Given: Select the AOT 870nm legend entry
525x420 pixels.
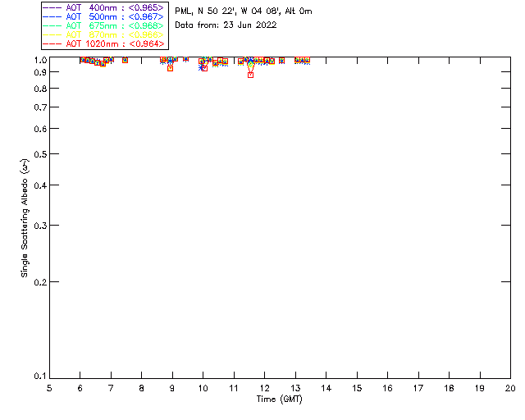Looking at the screenshot, I should [x=103, y=34].
